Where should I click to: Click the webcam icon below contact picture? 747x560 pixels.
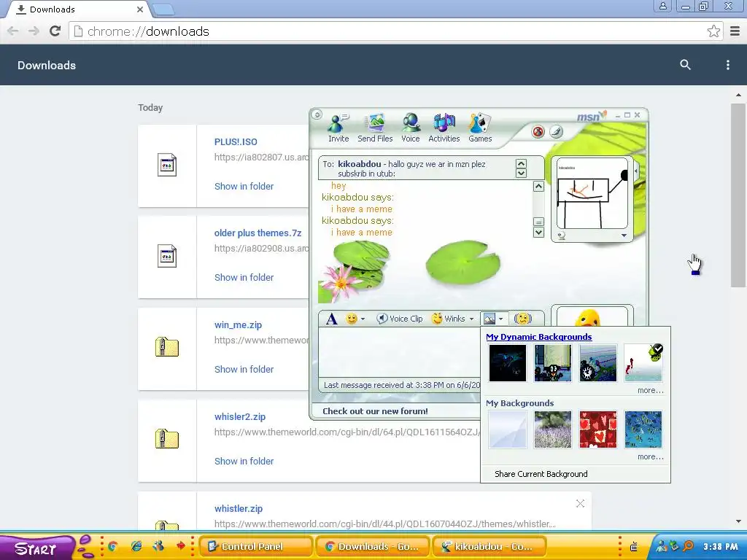tap(562, 236)
